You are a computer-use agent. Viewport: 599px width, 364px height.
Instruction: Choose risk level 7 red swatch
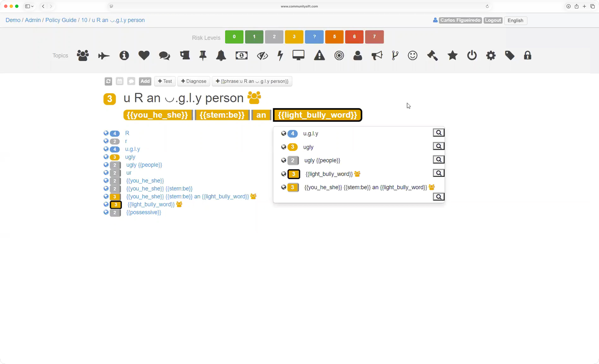tap(374, 37)
